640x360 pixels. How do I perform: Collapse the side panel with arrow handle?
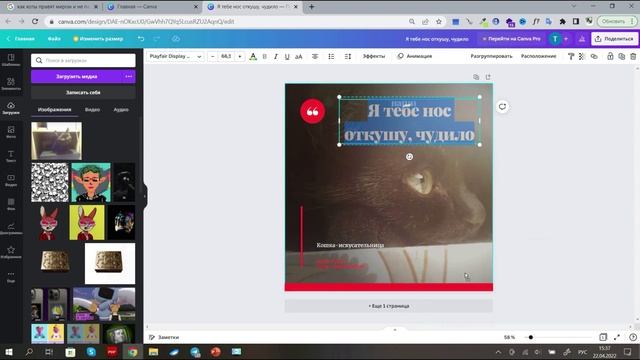[x=144, y=196]
